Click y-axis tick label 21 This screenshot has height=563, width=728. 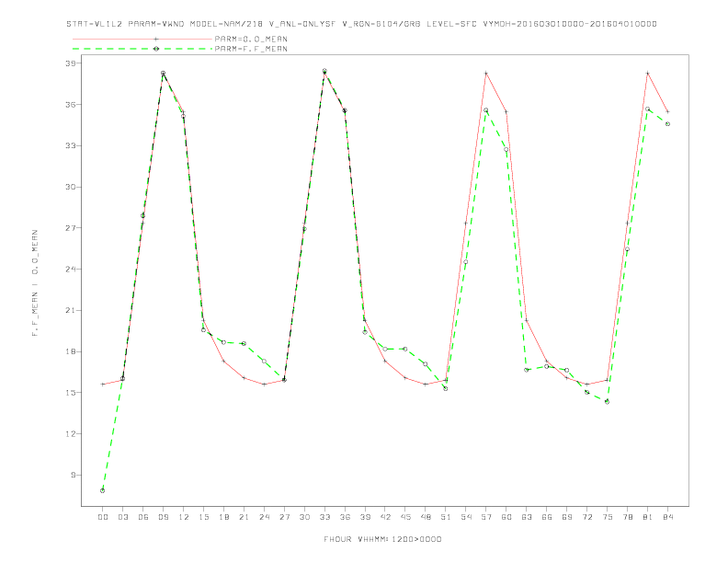pos(70,310)
